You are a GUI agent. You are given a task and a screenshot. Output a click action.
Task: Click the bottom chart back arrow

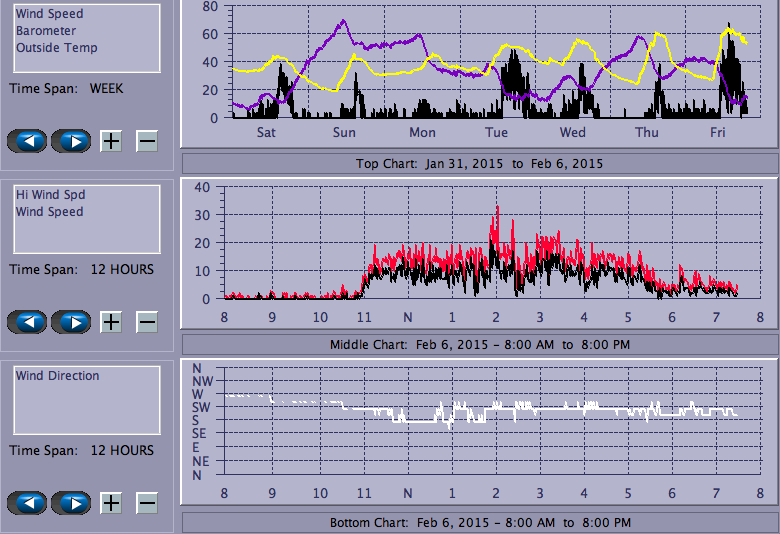pos(28,503)
